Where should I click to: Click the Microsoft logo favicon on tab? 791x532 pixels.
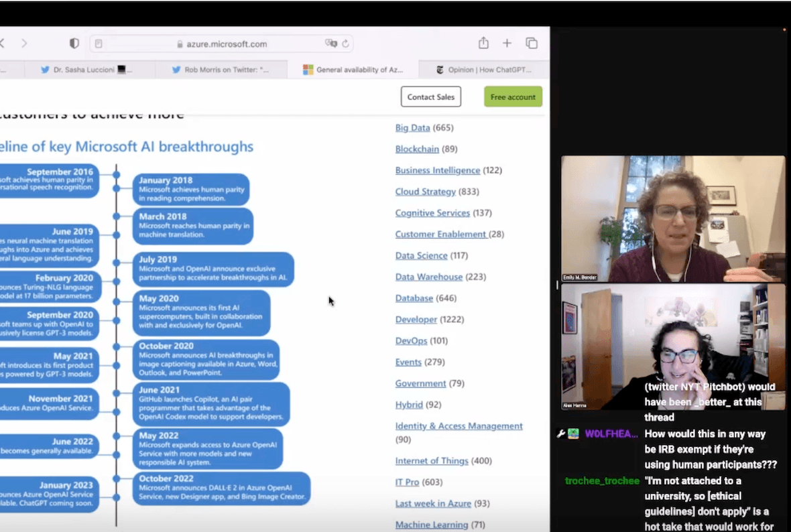click(x=308, y=70)
